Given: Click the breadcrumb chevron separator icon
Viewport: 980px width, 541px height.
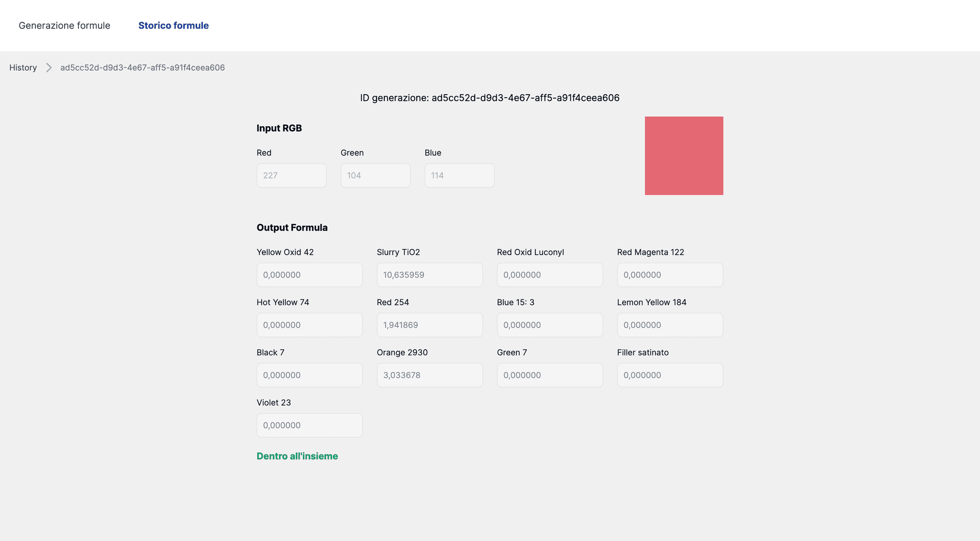Looking at the screenshot, I should pos(48,67).
